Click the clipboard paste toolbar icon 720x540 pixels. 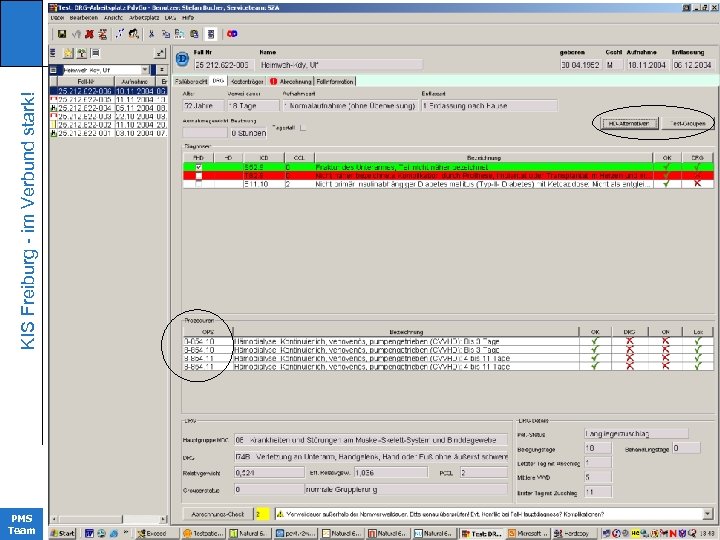click(194, 34)
